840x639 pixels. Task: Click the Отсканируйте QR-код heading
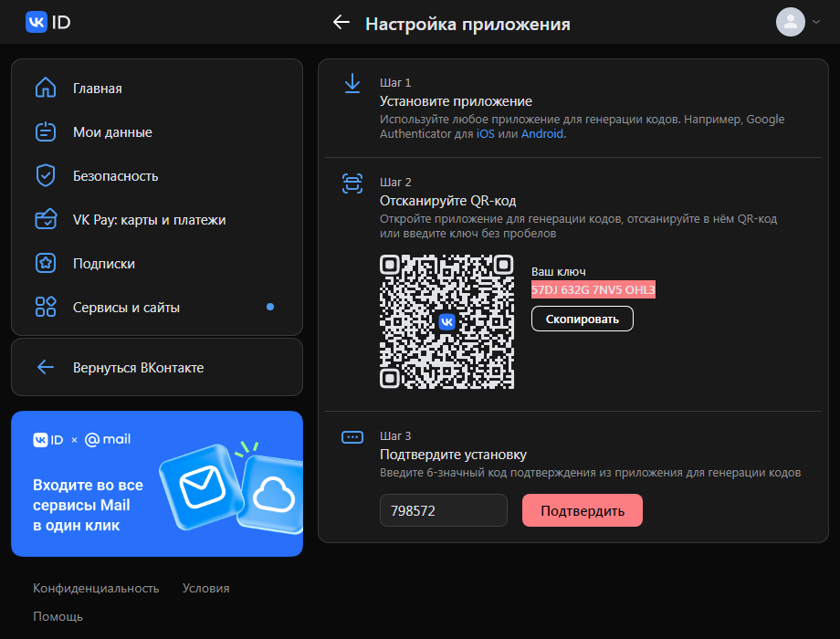pos(448,201)
